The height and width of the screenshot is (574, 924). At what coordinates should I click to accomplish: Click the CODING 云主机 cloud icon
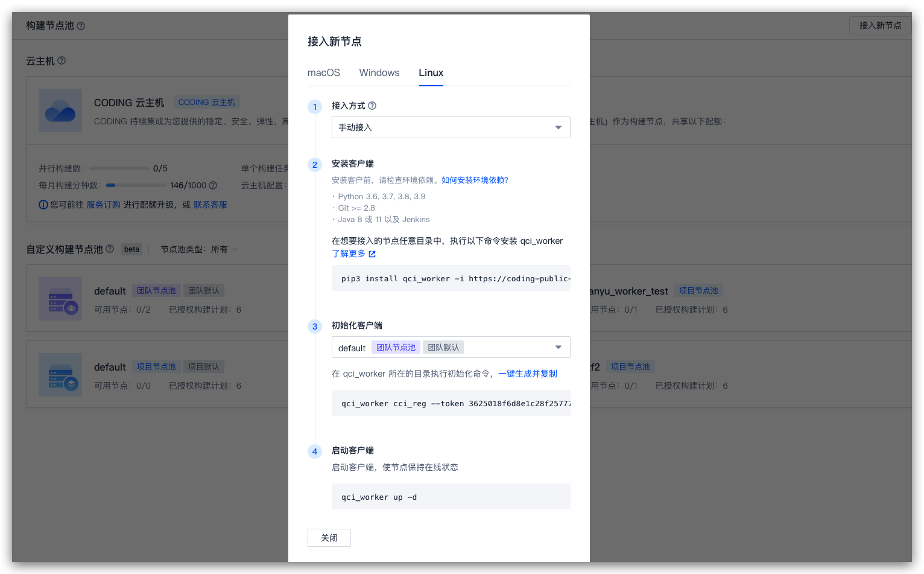tap(60, 110)
